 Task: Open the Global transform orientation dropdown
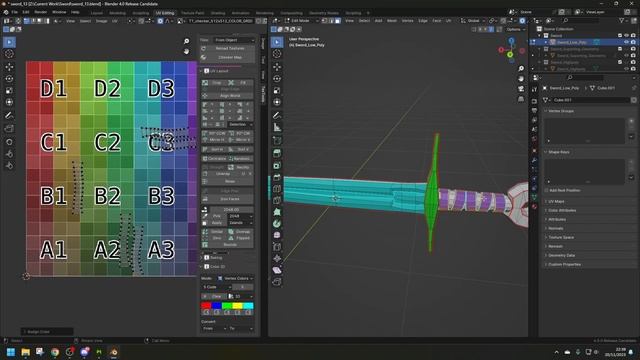(473, 20)
